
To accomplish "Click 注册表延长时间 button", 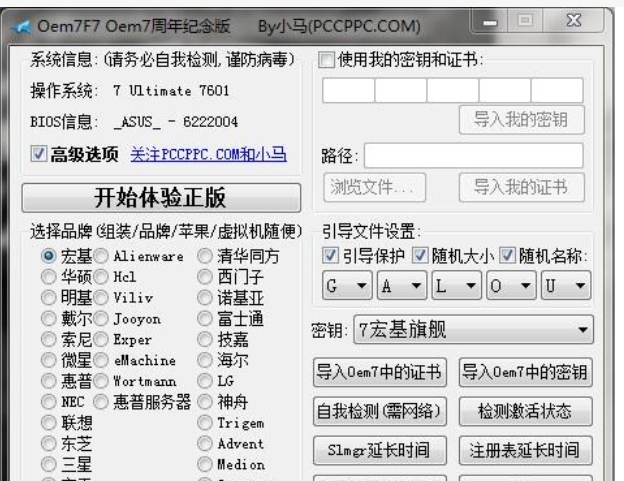I will 525,450.
